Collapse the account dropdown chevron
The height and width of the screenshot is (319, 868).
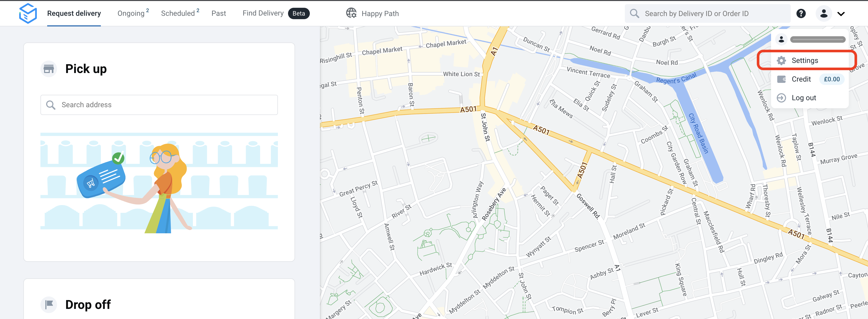pyautogui.click(x=841, y=14)
